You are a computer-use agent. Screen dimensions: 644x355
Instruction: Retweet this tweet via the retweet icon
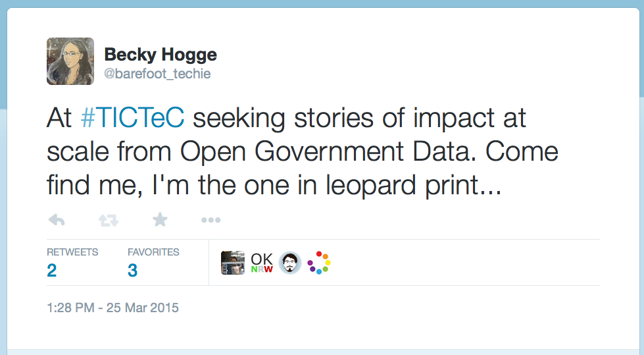point(109,220)
